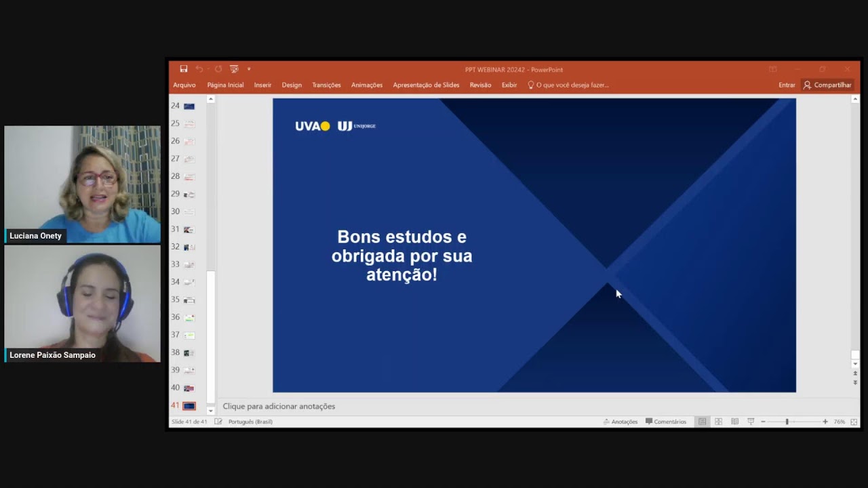
Task: Select slide 25 thumbnail
Action: pyautogui.click(x=189, y=124)
